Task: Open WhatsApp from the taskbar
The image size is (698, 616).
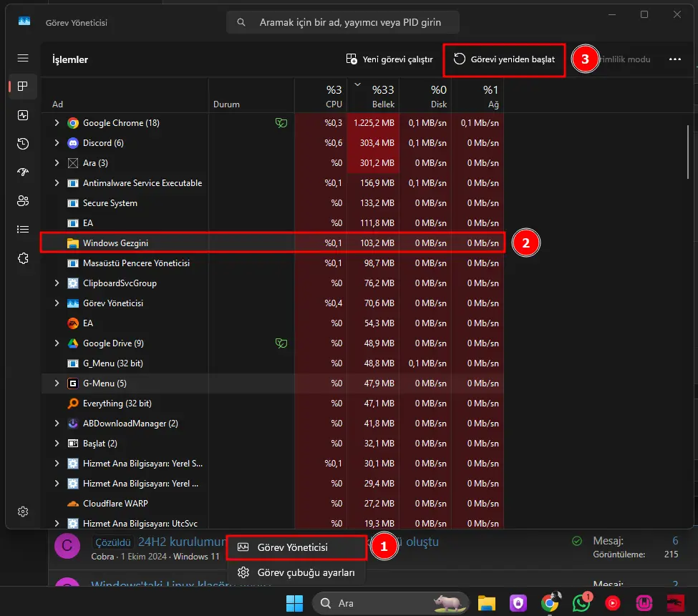Action: [582, 603]
